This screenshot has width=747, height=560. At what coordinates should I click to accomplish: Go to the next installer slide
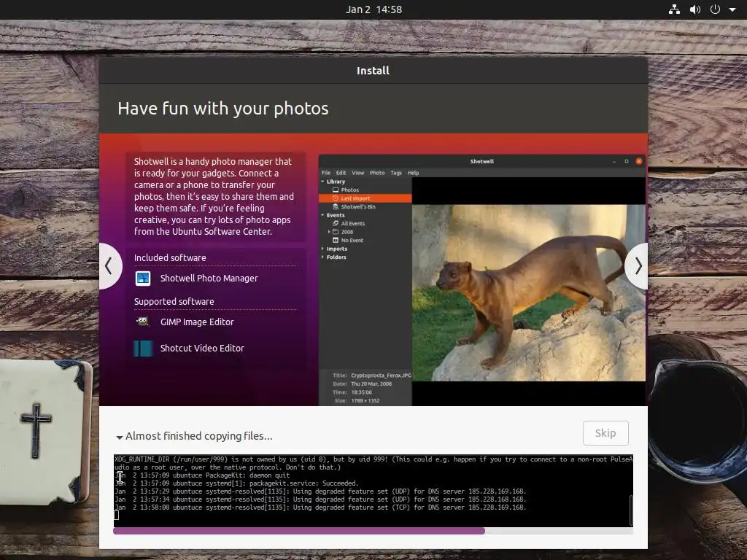click(637, 265)
